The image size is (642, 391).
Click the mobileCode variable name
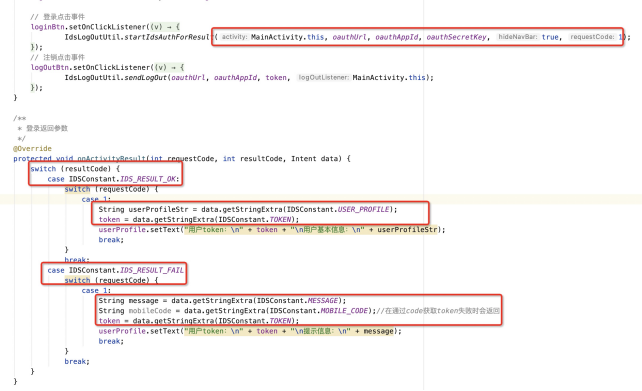pyautogui.click(x=150, y=311)
